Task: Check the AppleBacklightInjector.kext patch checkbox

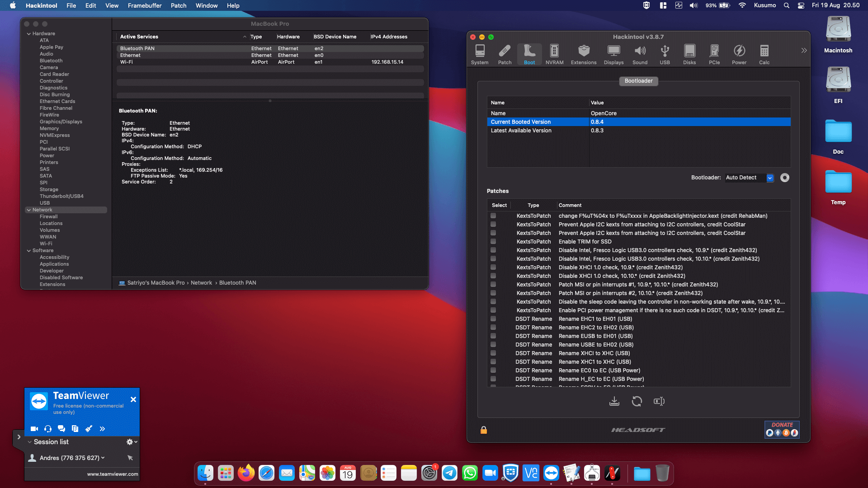Action: coord(493,216)
